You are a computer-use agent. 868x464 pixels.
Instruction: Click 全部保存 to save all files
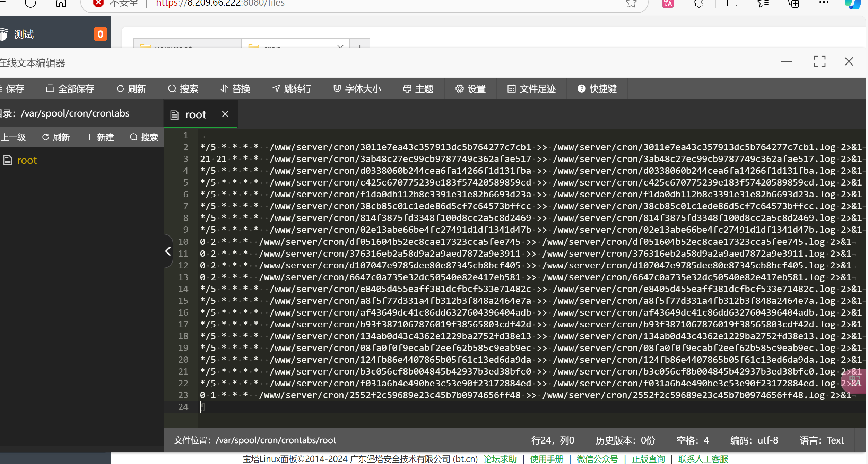(x=70, y=89)
